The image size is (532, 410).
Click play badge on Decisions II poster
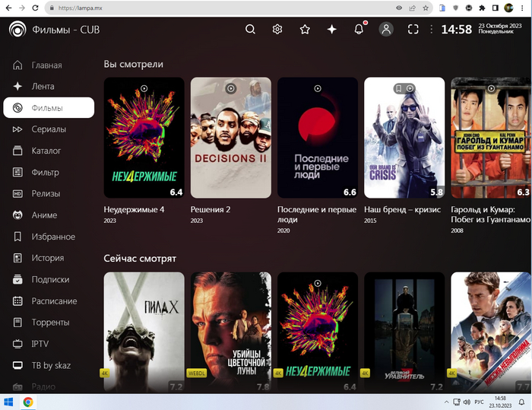(x=231, y=89)
